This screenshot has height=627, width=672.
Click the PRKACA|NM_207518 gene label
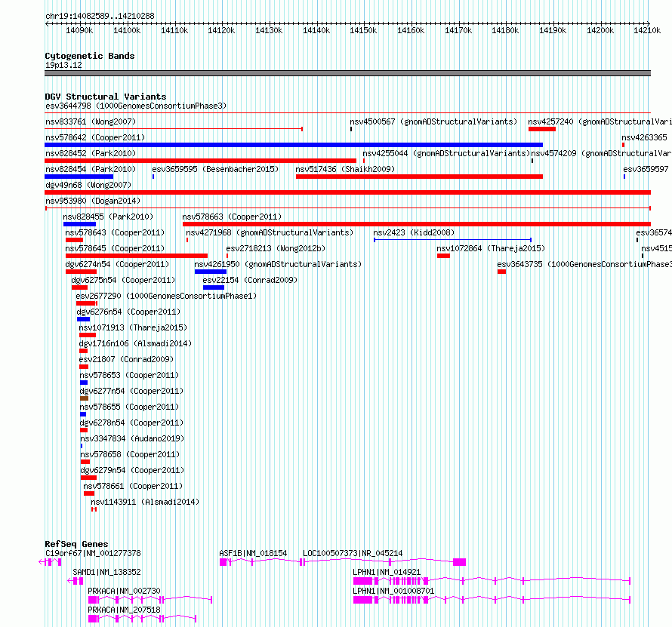pos(124,610)
